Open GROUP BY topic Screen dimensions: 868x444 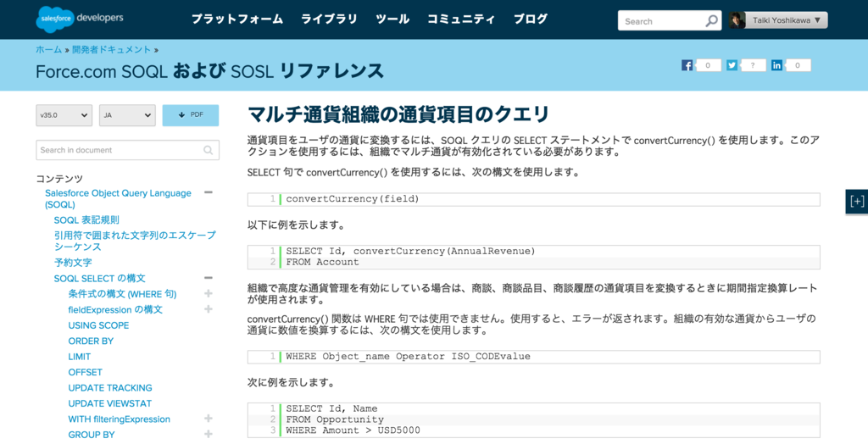point(92,435)
